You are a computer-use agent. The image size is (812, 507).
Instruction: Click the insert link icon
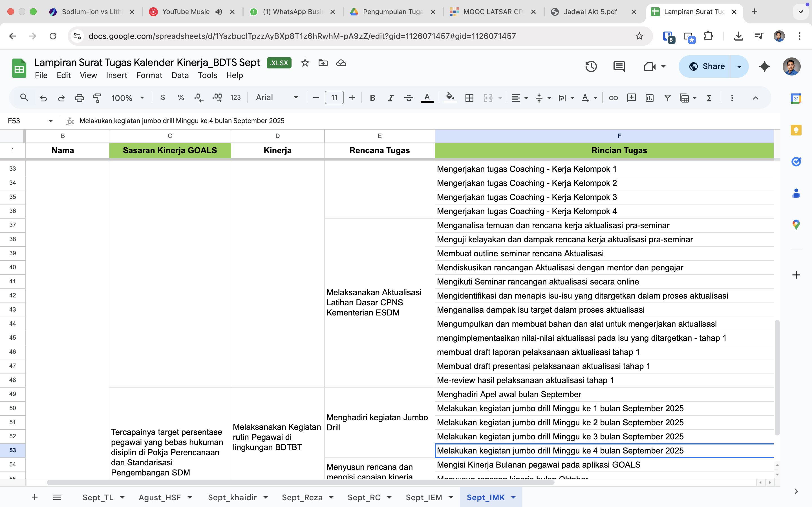point(613,98)
